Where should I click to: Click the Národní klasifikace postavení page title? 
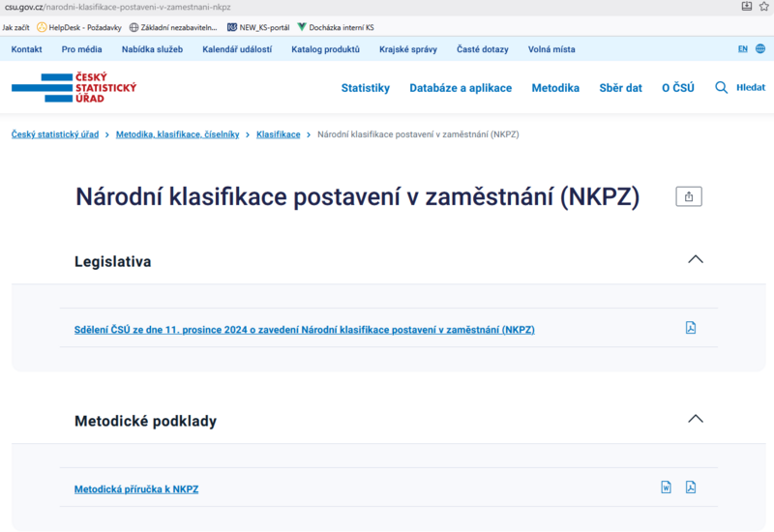coord(357,197)
